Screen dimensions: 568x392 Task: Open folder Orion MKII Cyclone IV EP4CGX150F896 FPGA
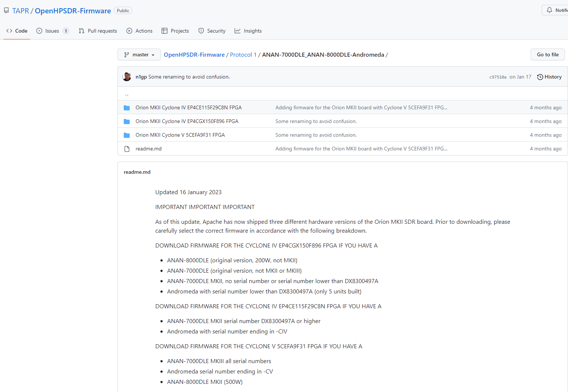(187, 121)
